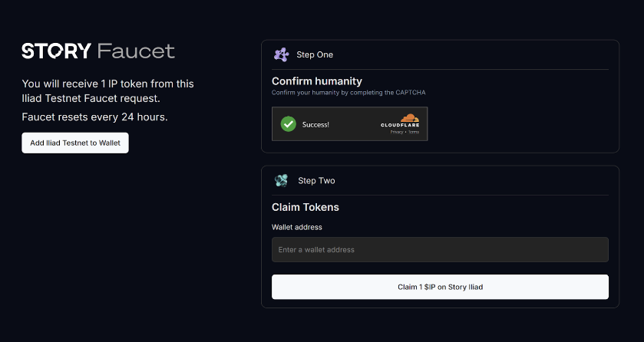
Task: Click the Step Two teal icon
Action: tap(282, 181)
